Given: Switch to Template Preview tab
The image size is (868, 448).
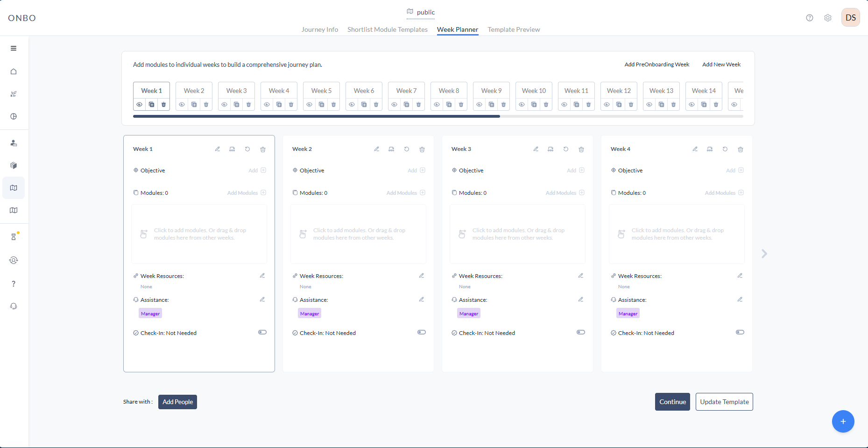Looking at the screenshot, I should tap(514, 29).
